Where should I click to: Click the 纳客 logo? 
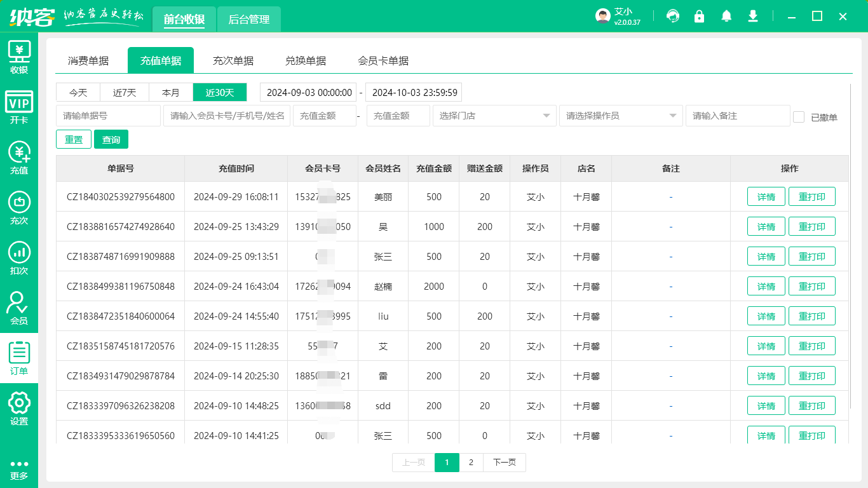pos(32,17)
